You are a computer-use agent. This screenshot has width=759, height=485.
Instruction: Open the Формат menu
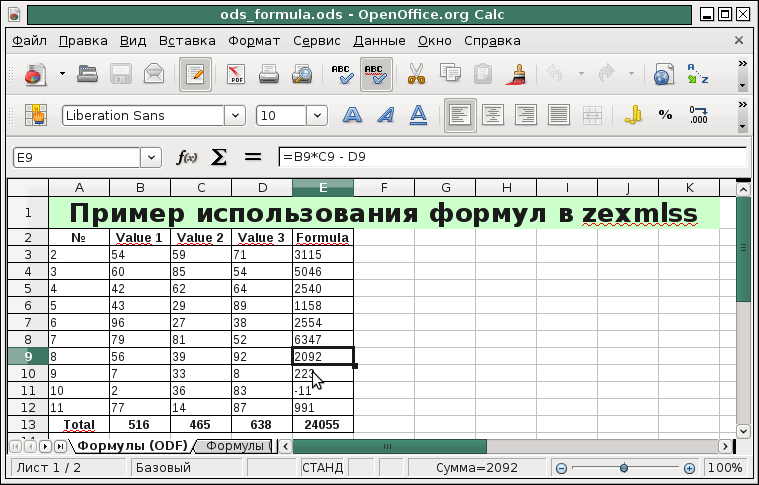tap(254, 41)
